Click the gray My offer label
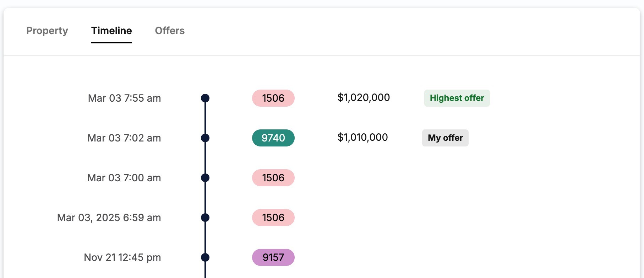 pos(445,138)
